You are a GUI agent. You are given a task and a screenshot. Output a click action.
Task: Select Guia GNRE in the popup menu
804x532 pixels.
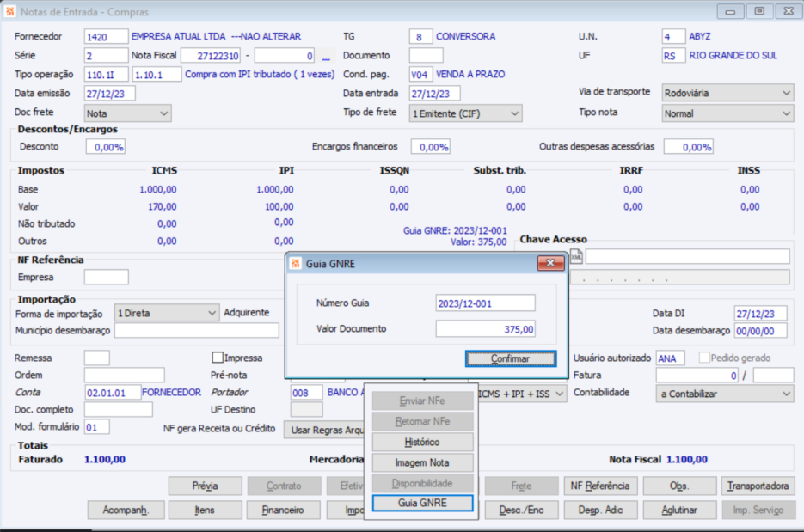(x=422, y=503)
